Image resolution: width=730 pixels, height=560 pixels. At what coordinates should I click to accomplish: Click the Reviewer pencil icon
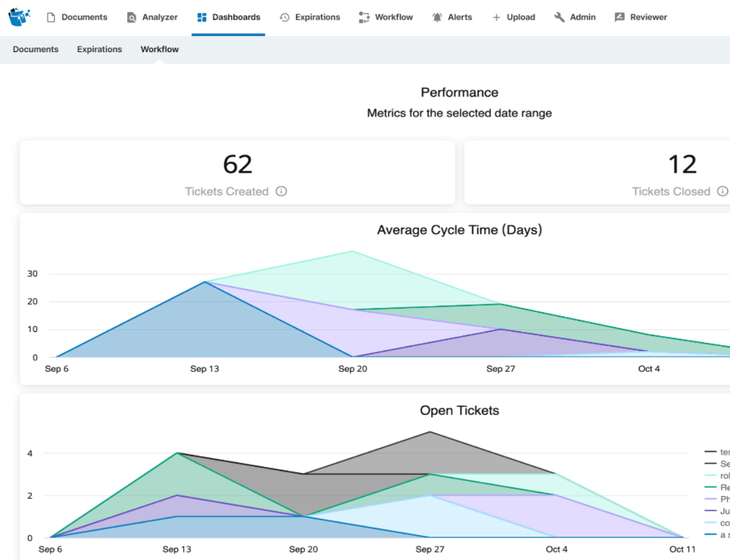619,18
